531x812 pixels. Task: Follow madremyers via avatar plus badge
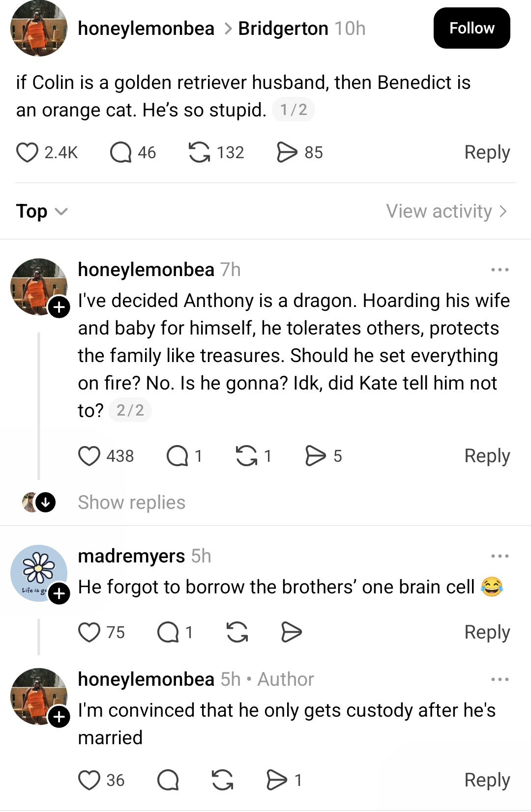pos(59,594)
